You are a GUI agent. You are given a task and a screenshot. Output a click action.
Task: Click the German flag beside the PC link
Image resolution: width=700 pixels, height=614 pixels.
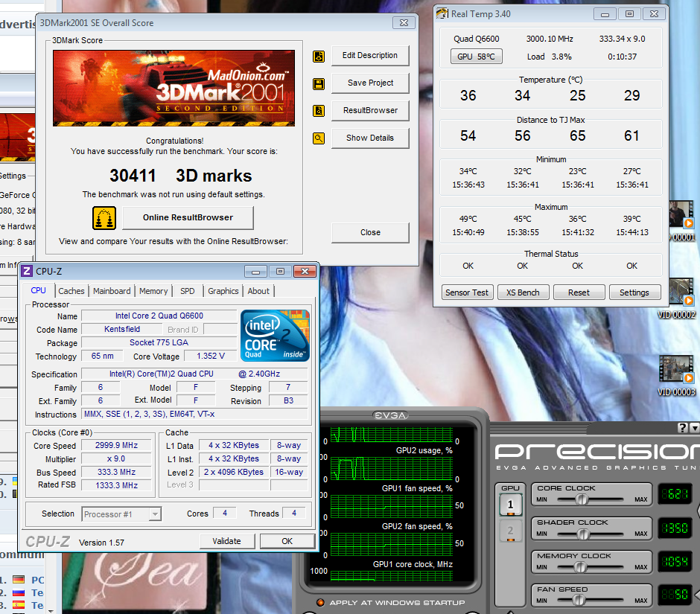[19, 580]
